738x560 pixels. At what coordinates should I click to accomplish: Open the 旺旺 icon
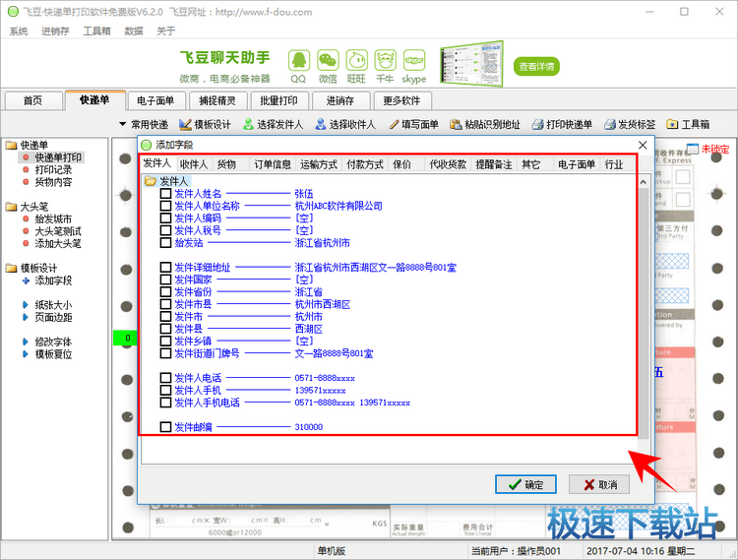tap(357, 61)
